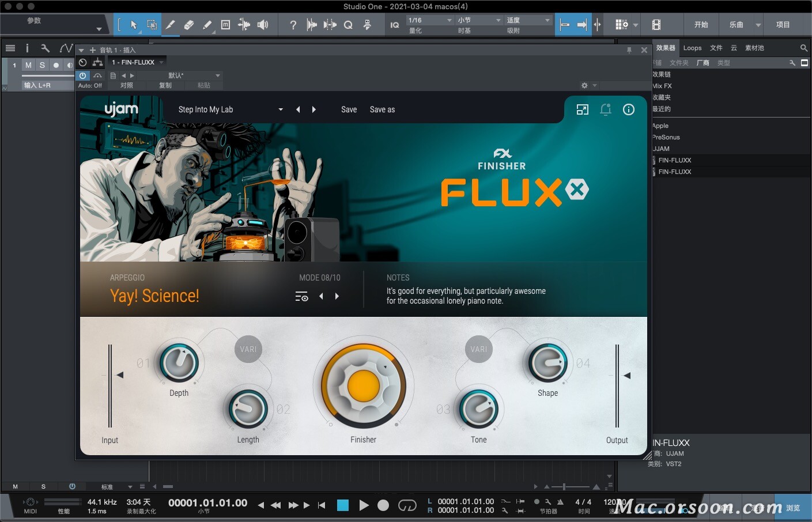Search the browser with magnifier icon
812x522 pixels.
pos(804,48)
